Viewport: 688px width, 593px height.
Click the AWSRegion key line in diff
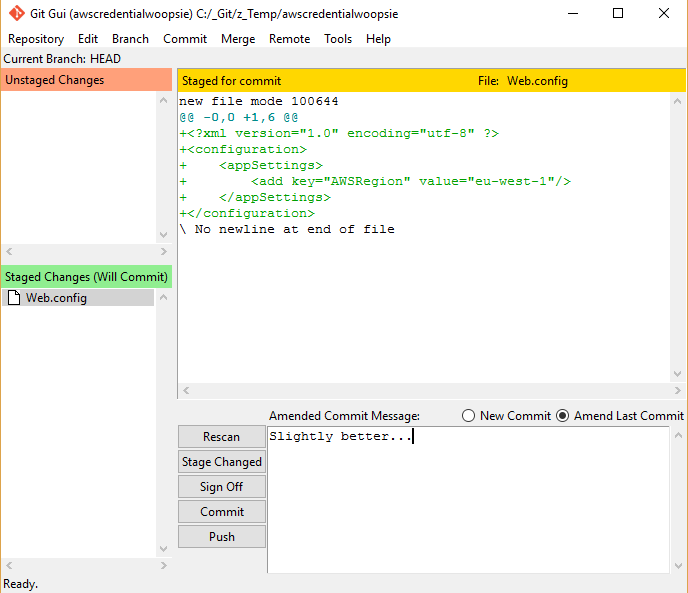[x=375, y=181]
